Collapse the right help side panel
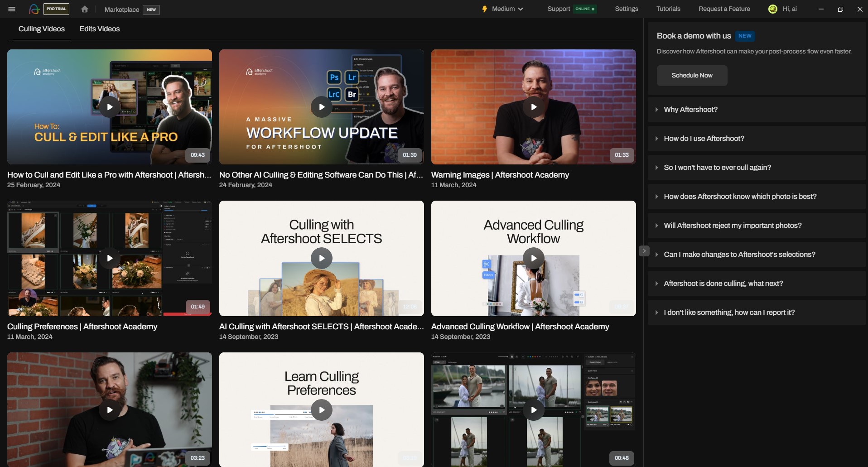 click(x=644, y=251)
